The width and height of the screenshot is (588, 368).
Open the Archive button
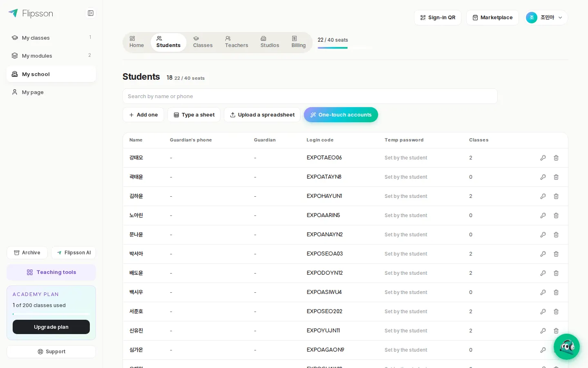point(27,253)
